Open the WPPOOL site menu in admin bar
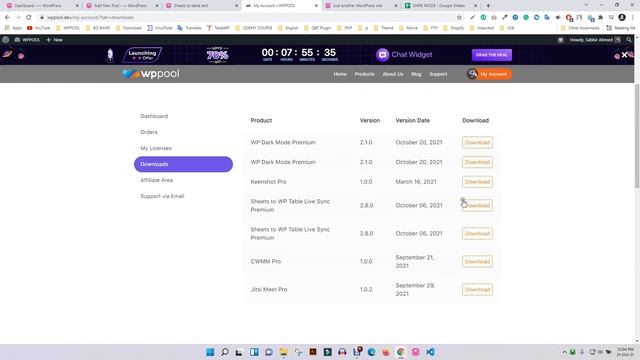Screen dimensions: 640x360 click(27, 40)
